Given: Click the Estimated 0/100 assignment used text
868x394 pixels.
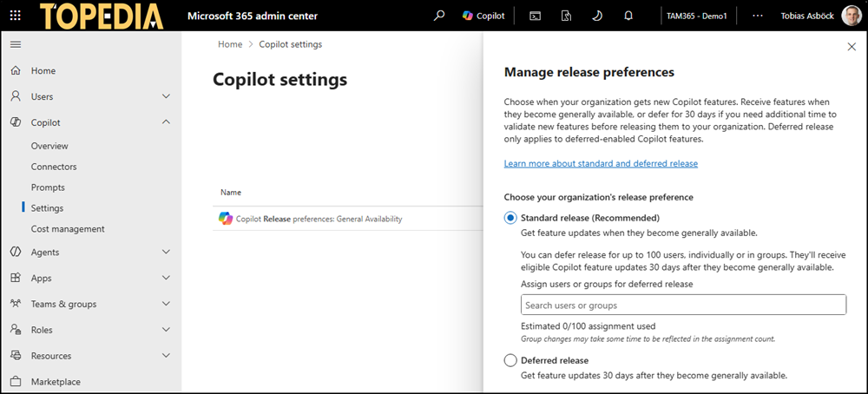Looking at the screenshot, I should click(588, 326).
